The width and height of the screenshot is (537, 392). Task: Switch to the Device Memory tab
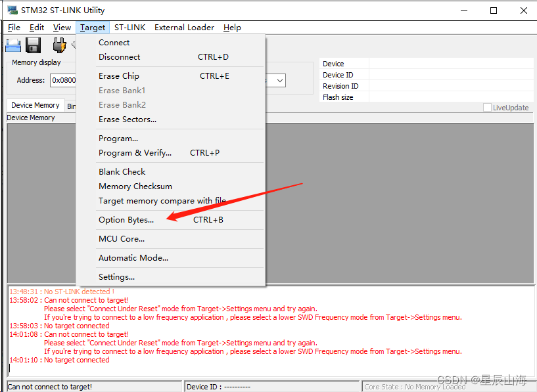click(x=35, y=105)
